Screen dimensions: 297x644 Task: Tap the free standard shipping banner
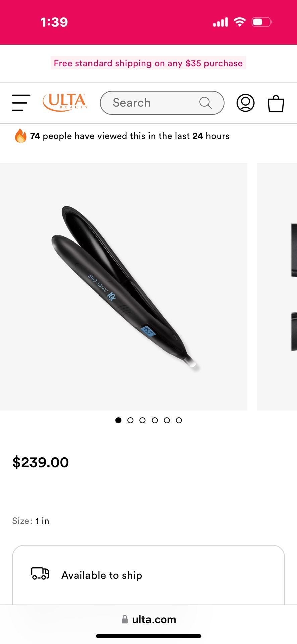(x=148, y=63)
